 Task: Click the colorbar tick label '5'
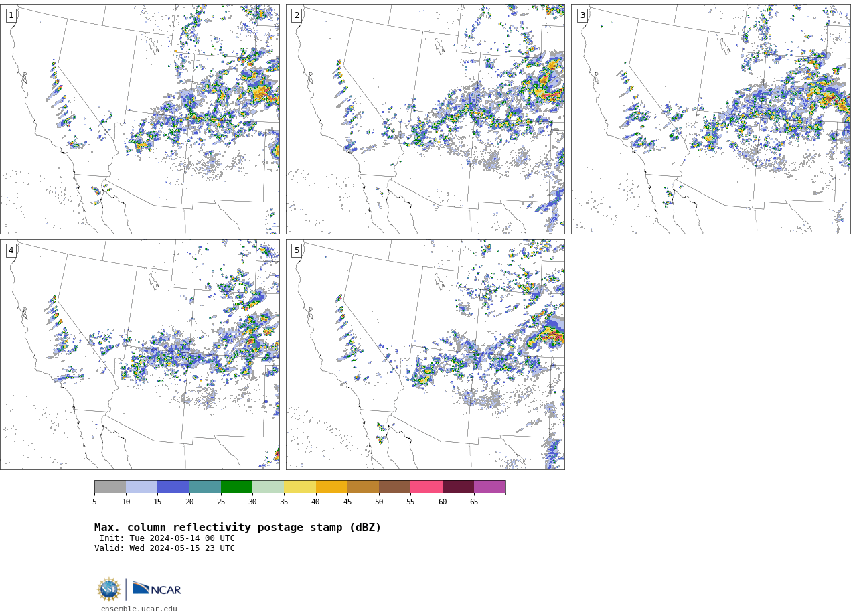[94, 502]
